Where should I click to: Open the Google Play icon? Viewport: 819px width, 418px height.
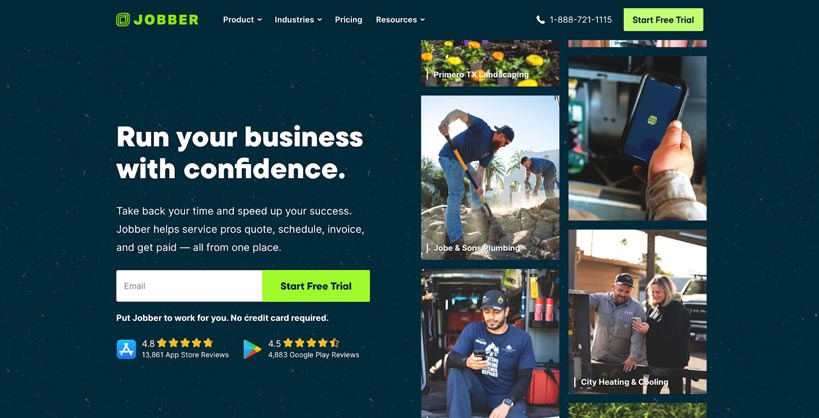pyautogui.click(x=252, y=349)
